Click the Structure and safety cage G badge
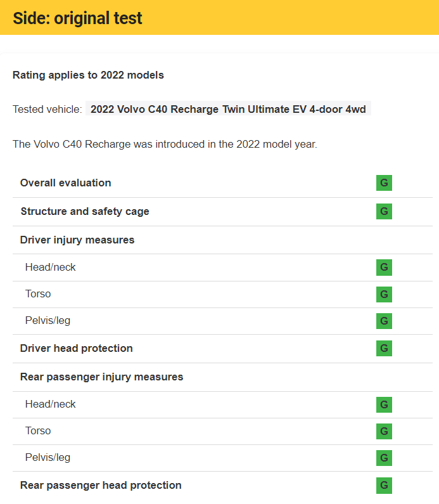The image size is (439, 504). [x=384, y=211]
